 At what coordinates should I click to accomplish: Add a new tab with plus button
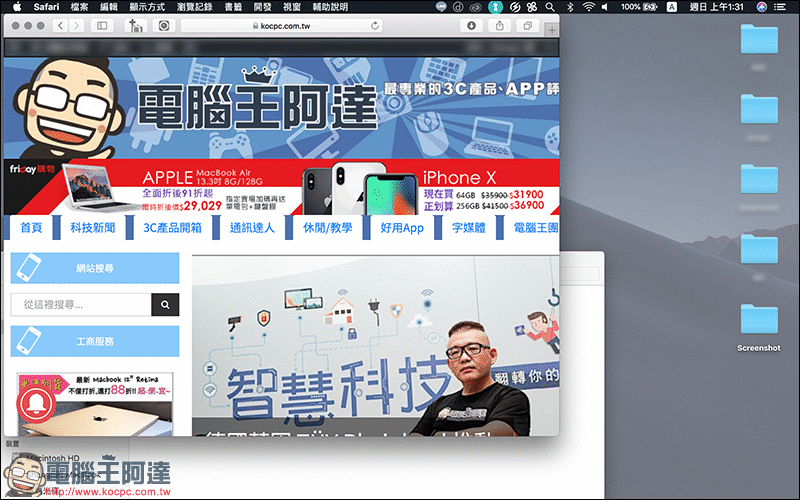552,30
